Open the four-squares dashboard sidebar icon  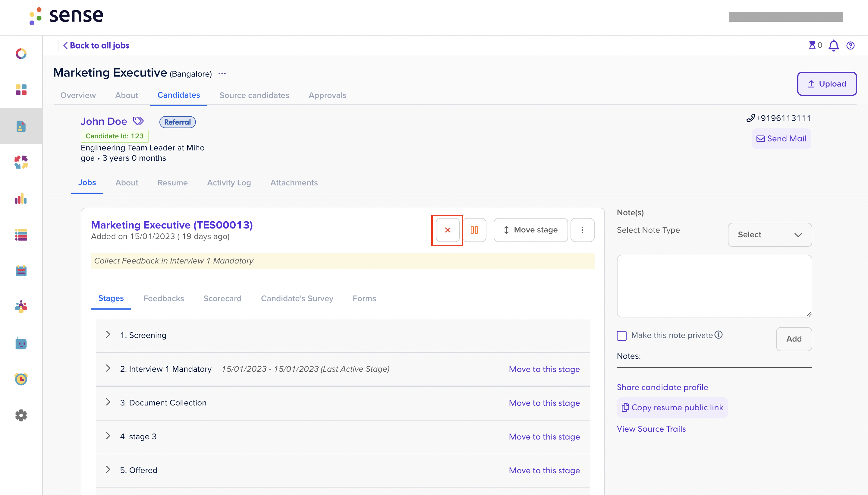pos(21,90)
